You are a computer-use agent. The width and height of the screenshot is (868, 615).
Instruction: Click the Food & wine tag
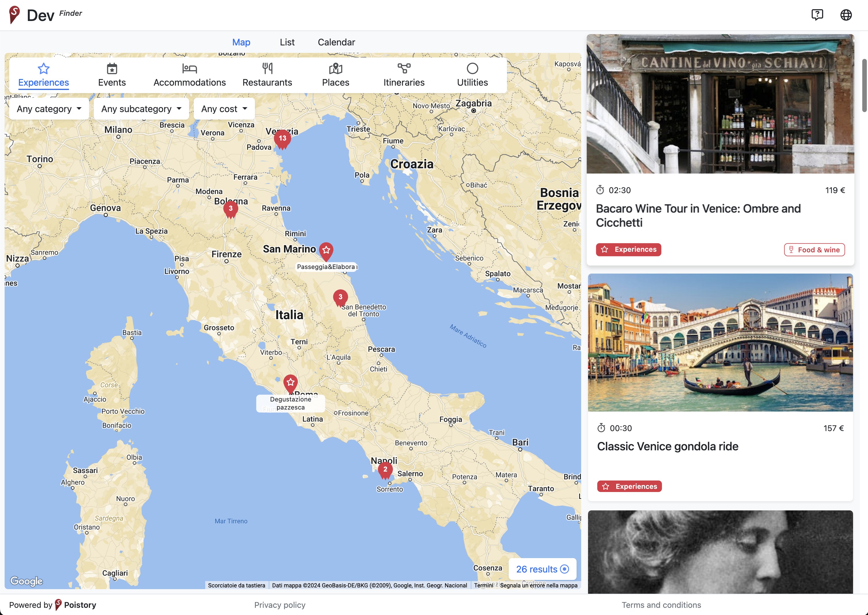814,250
